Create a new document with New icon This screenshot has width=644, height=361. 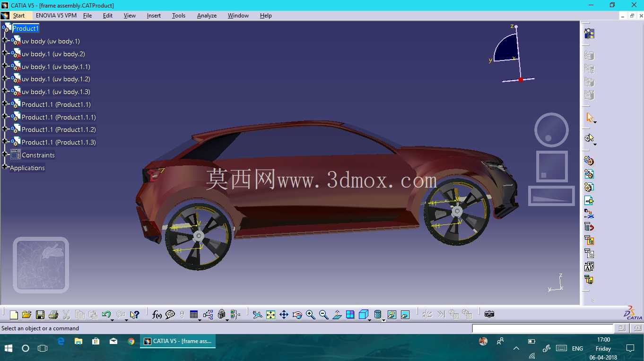[14, 315]
